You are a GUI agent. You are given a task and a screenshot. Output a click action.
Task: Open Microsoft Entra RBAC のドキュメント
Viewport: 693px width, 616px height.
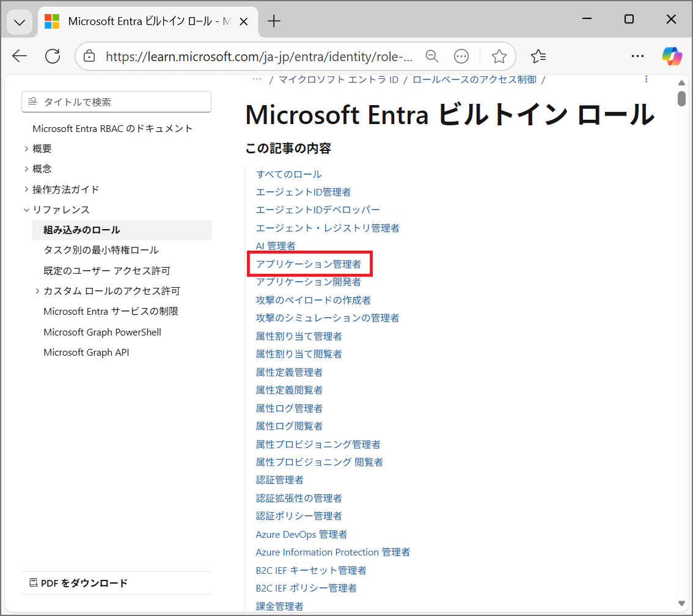click(112, 128)
